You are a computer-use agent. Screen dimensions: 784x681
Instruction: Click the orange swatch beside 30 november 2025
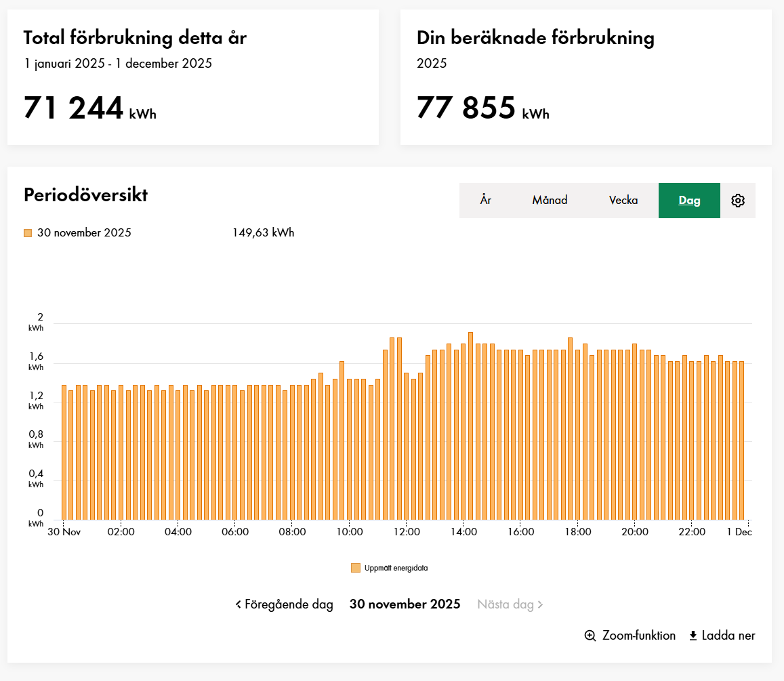tap(28, 233)
